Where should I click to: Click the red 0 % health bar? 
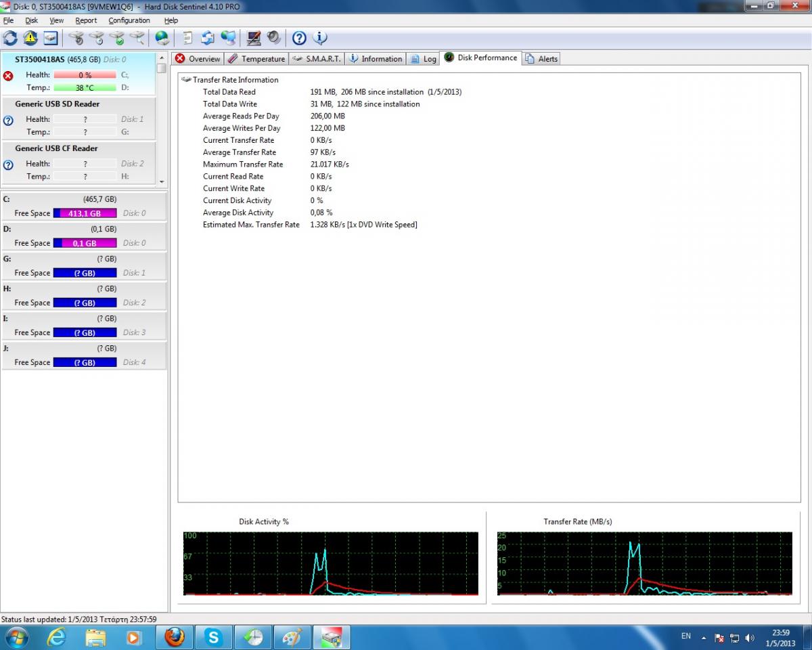coord(85,75)
